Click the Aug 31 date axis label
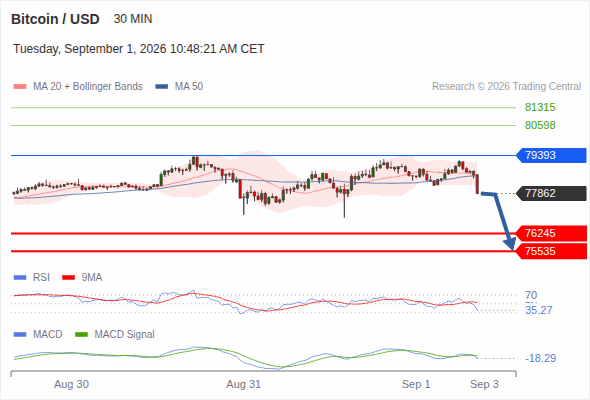The width and height of the screenshot is (590, 400). (243, 384)
